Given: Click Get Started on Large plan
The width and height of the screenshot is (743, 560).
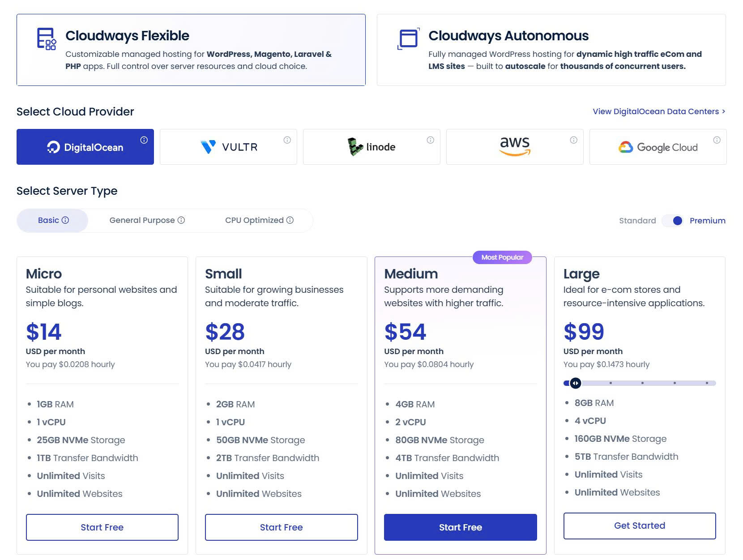Looking at the screenshot, I should [639, 526].
